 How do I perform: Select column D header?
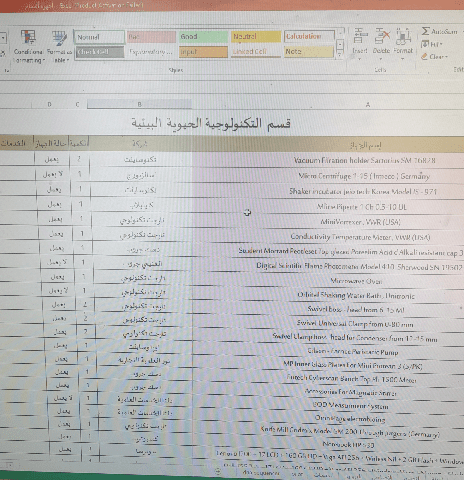(x=49, y=104)
